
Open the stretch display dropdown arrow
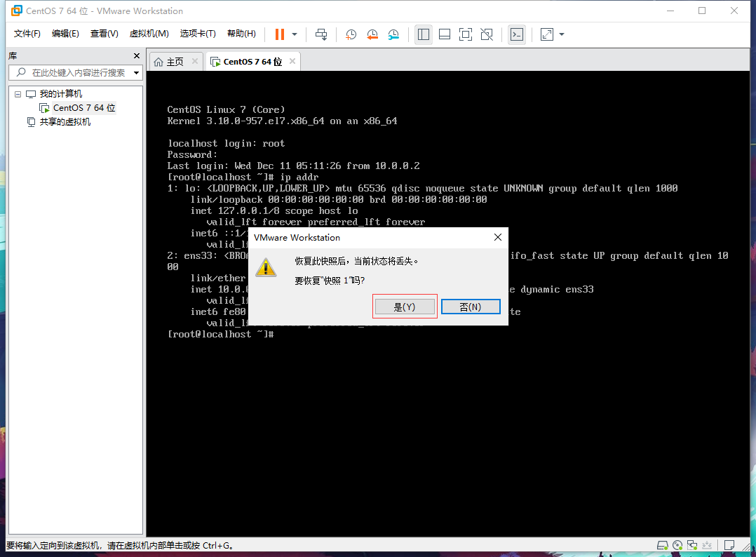coord(562,34)
